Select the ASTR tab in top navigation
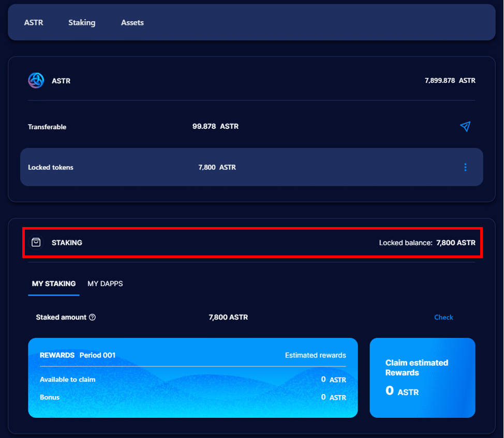This screenshot has height=438, width=504. (33, 22)
